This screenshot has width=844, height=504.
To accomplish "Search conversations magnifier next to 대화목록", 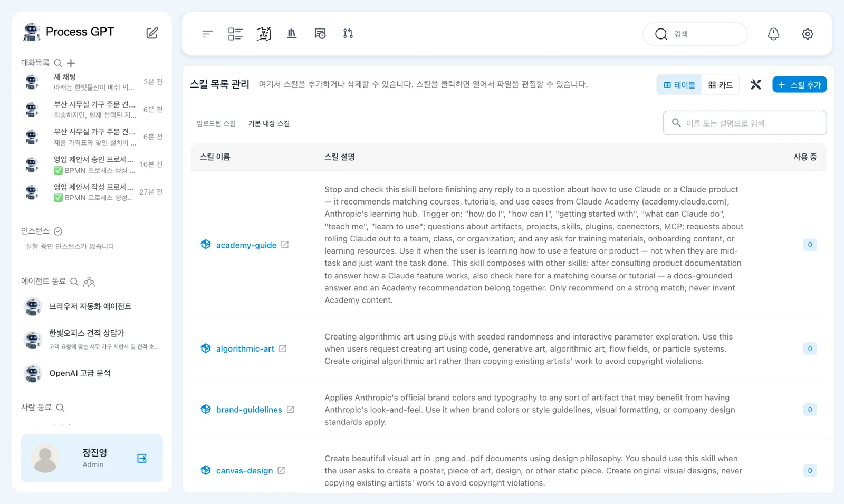I will point(58,63).
